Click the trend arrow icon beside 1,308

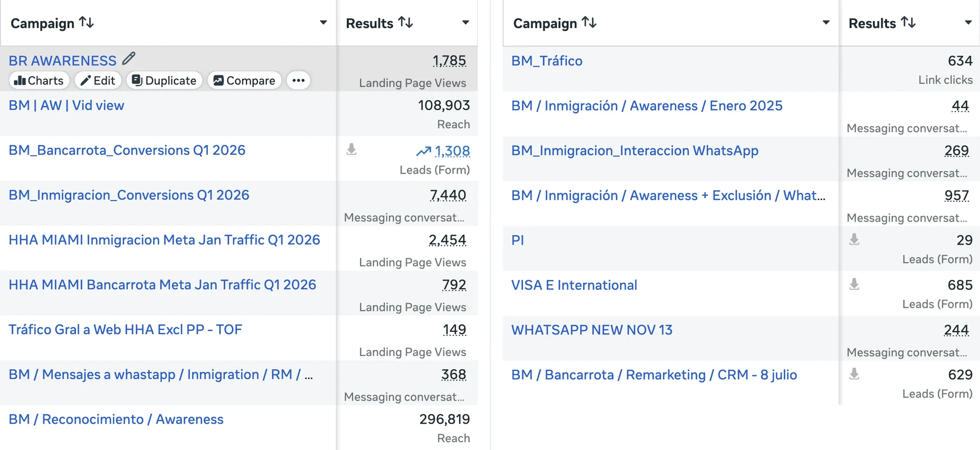[423, 152]
